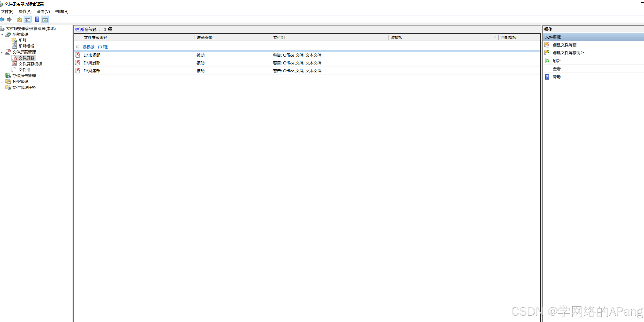Viewport: 644px width, 322px height.
Task: Select 存储报告管理 in the tree
Action: pos(24,76)
